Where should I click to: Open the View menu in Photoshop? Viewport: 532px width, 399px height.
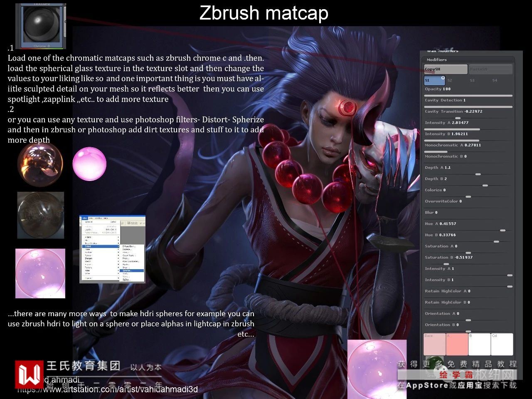[x=91, y=218]
